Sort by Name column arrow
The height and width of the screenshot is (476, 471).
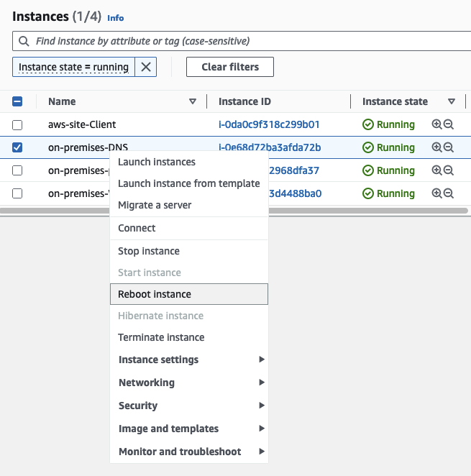192,101
